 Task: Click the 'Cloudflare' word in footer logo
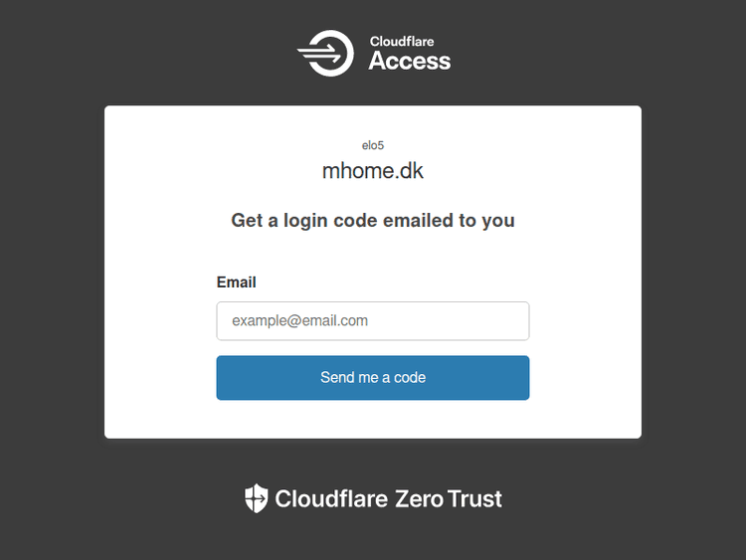(x=331, y=498)
